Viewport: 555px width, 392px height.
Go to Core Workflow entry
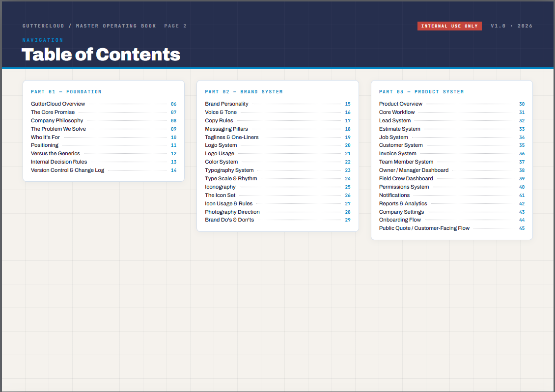[x=452, y=112]
